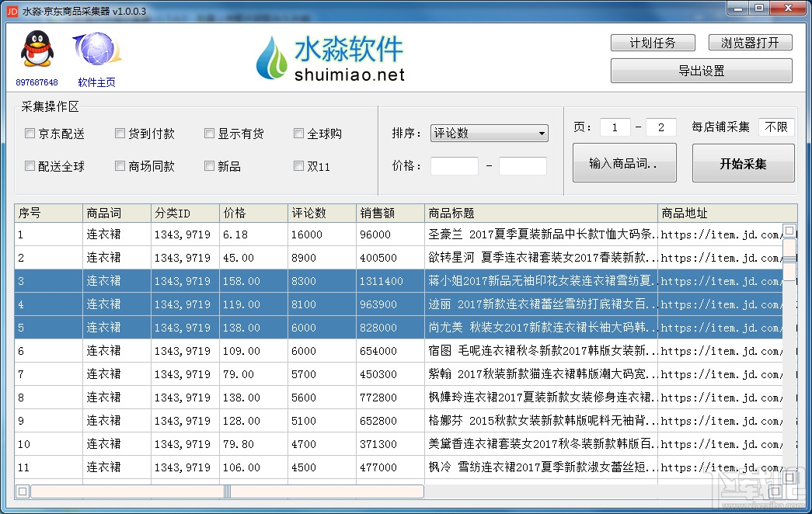
Task: Click the 计划任务 button
Action: pos(653,43)
